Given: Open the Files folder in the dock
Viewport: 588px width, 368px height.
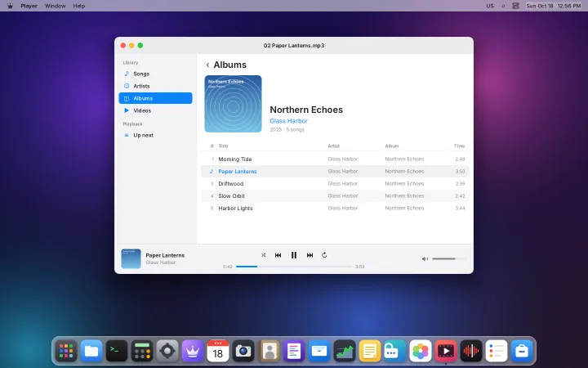Looking at the screenshot, I should coord(91,351).
